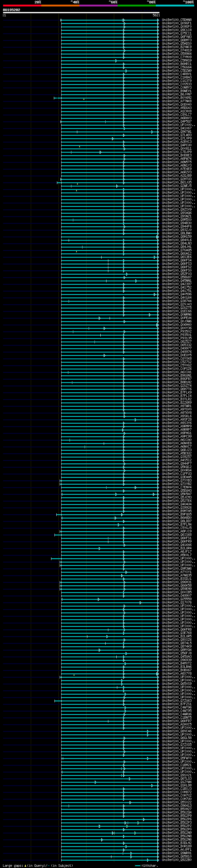The image size is (197, 868).
Task: Select the UniRef100_A9SKL6 label
Action: tap(177, 416)
